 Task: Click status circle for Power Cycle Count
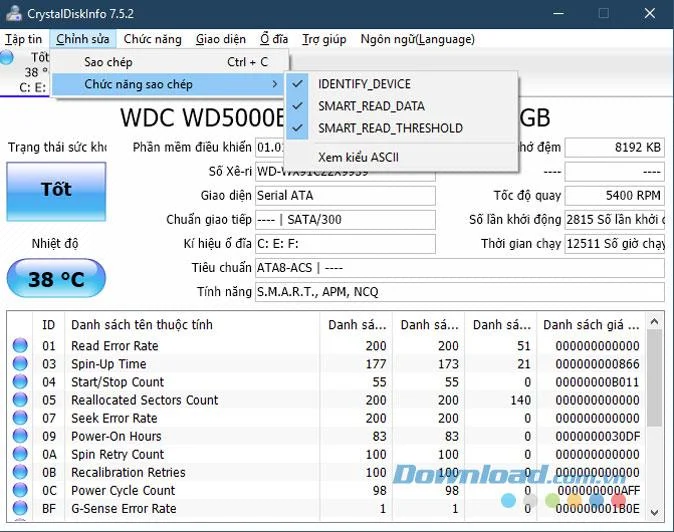point(20,490)
